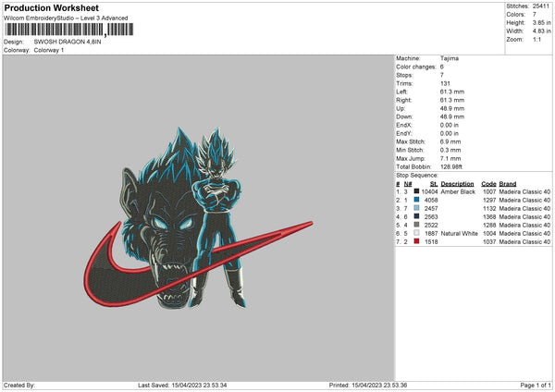Click the Max Stitch value 6.9 mm
555x392 pixels.
(450, 141)
